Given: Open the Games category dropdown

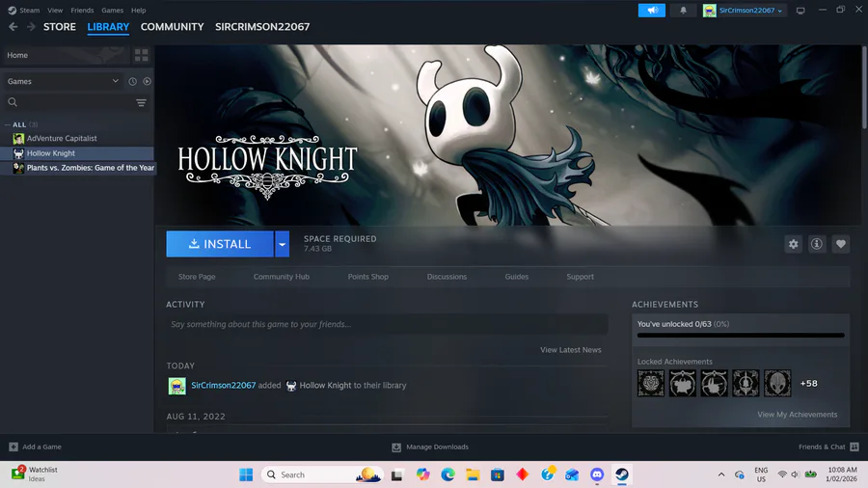Looking at the screenshot, I should click(x=61, y=81).
